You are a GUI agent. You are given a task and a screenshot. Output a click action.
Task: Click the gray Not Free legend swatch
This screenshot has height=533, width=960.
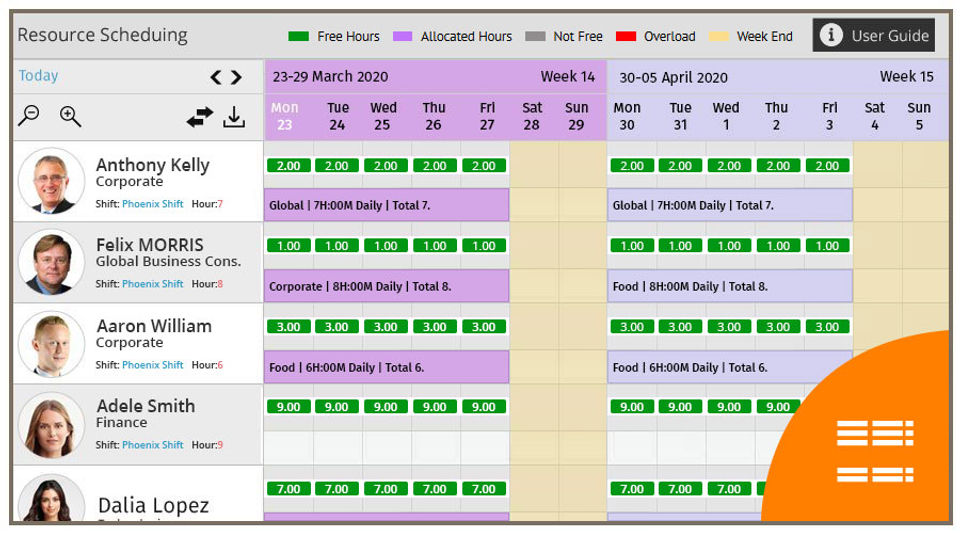535,37
